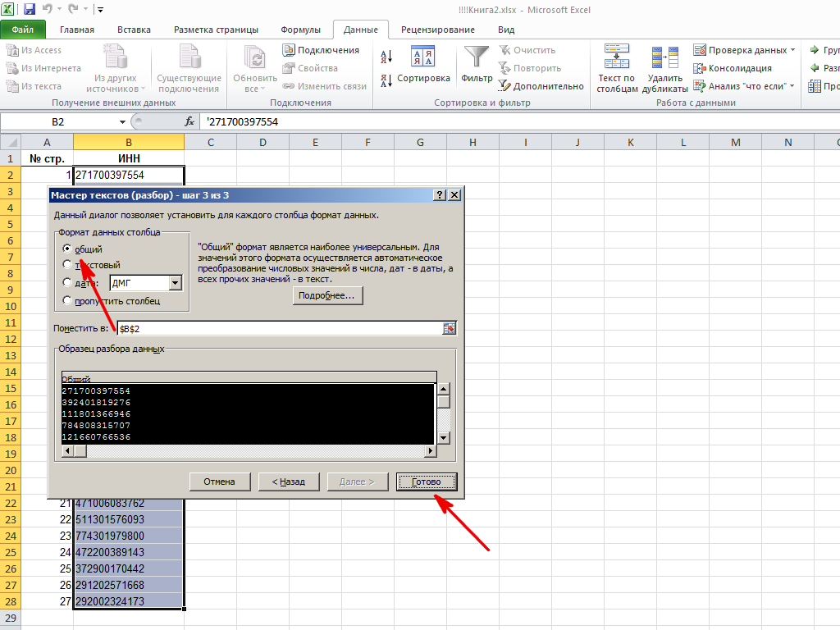Click preview horizontal scrollbar right arrow
Image resolution: width=840 pixels, height=630 pixels.
tap(430, 451)
